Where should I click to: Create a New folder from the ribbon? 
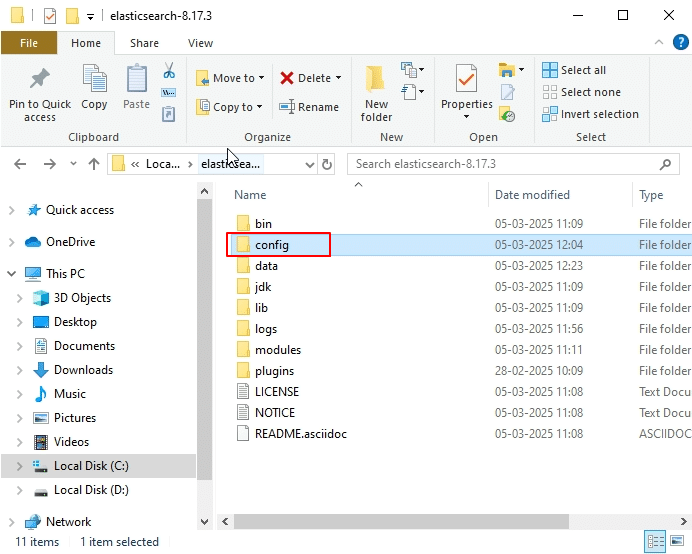376,90
